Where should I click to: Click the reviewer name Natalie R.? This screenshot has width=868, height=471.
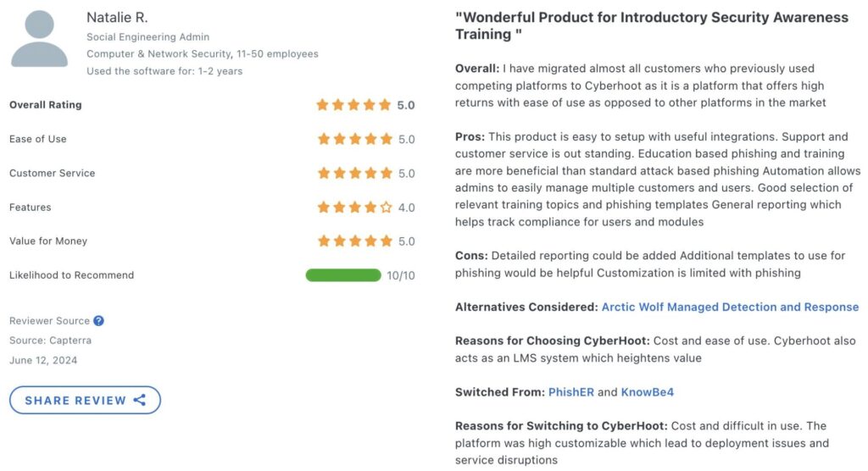click(x=117, y=18)
